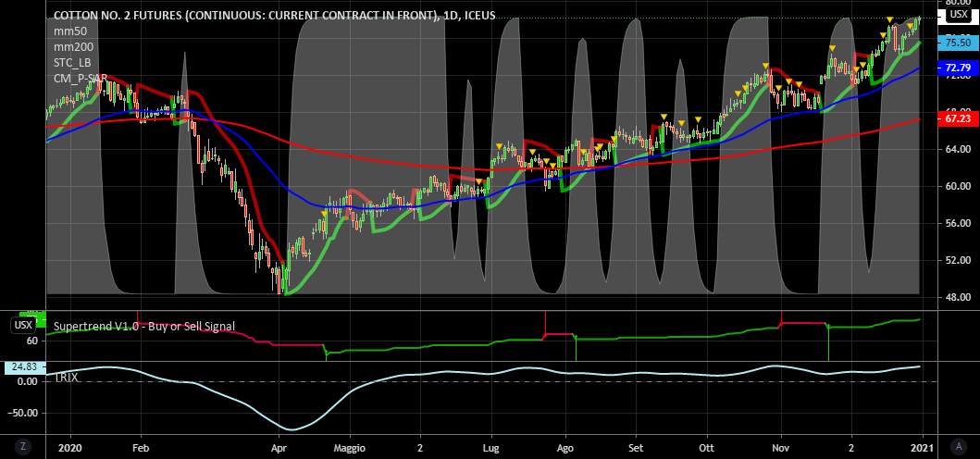Select the STC_LB indicator label
980x459 pixels.
pos(73,63)
